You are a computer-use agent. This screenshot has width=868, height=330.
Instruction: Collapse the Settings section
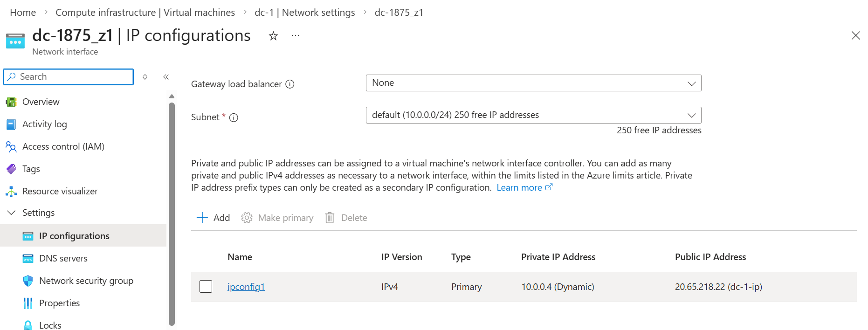11,213
